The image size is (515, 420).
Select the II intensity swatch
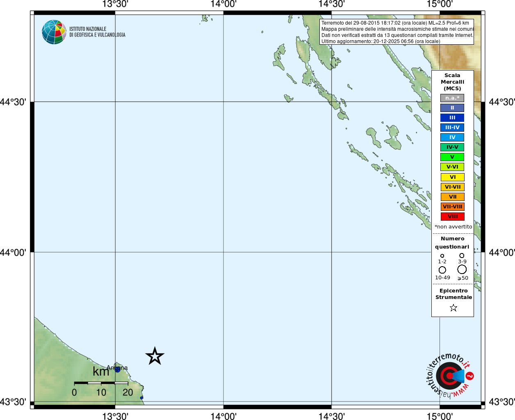452,108
